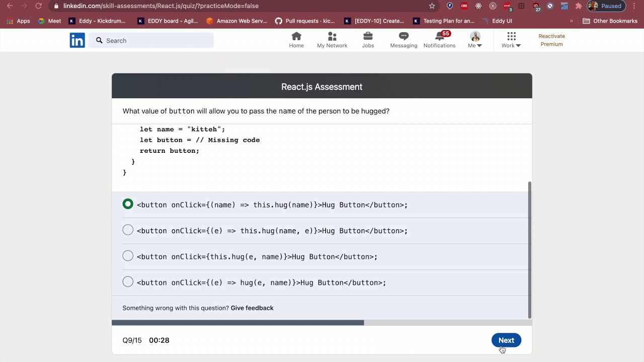644x362 pixels.
Task: Expand the Work apps dropdown
Action: (511, 40)
